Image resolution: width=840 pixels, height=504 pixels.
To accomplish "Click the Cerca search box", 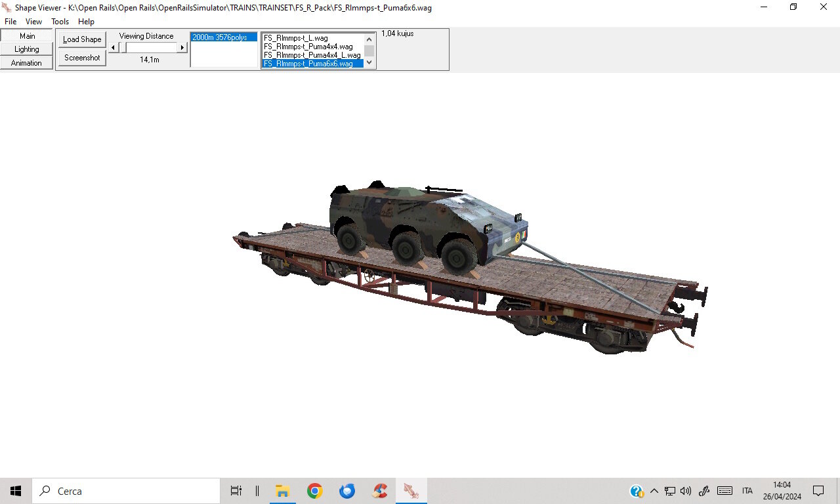I will coord(126,491).
